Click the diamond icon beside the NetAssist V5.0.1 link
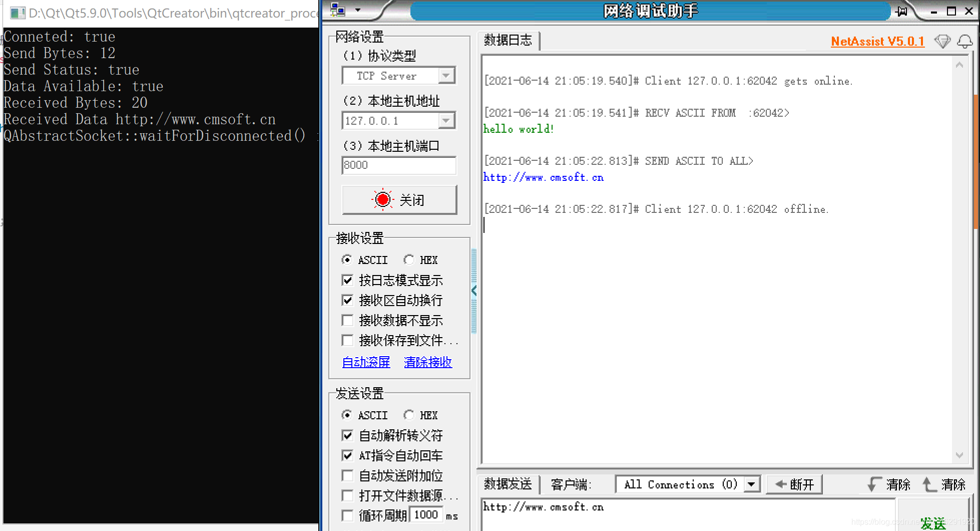Screen dimensions: 980x531 tap(942, 42)
